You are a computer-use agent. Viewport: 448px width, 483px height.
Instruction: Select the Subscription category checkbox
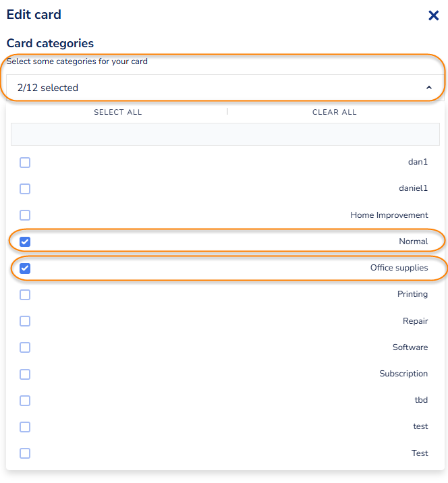[x=25, y=374]
